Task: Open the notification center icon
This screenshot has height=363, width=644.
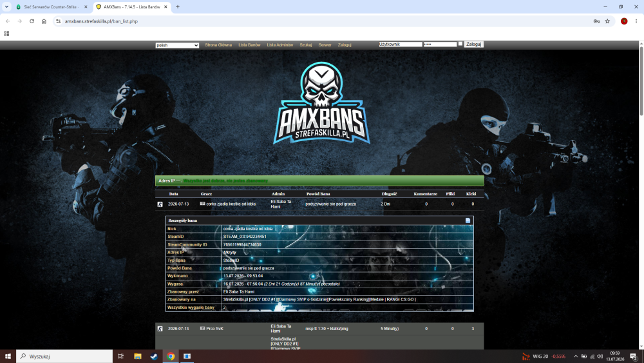Action: tap(634, 357)
